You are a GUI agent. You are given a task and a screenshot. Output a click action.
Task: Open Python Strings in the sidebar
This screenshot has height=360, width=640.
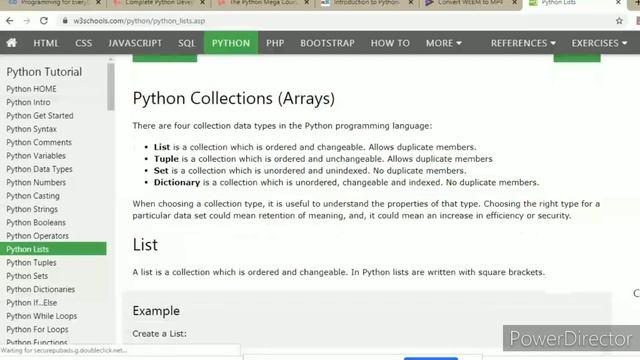[x=32, y=209]
